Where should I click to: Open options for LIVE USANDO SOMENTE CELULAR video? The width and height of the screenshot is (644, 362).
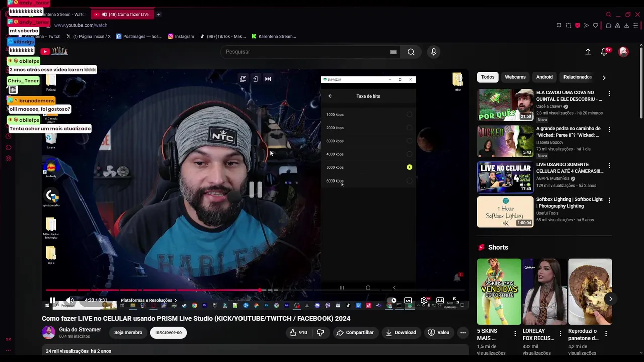609,166
